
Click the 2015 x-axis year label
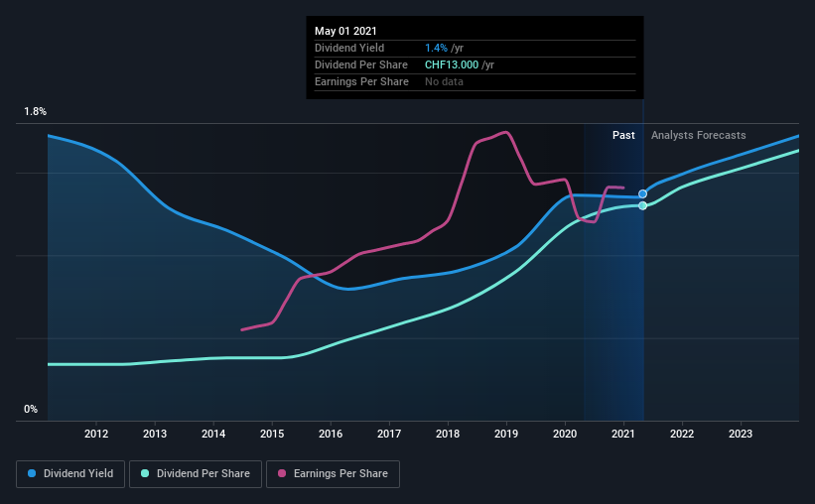pyautogui.click(x=272, y=434)
